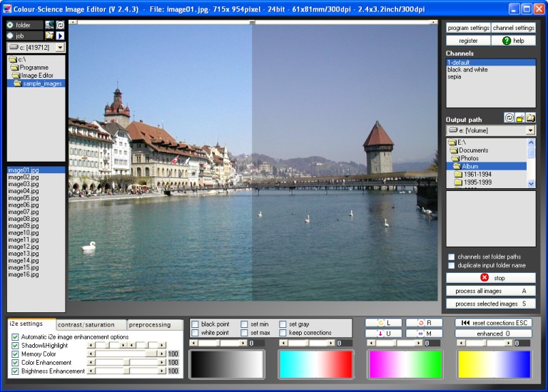Screen dimensions: 548x392
Task: Click the open folder icon beside job
Action: click(x=49, y=36)
